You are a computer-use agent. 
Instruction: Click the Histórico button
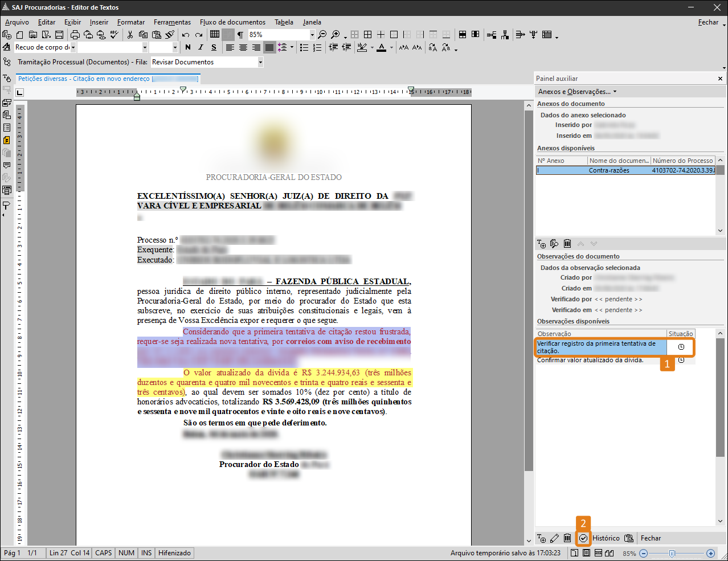[606, 538]
